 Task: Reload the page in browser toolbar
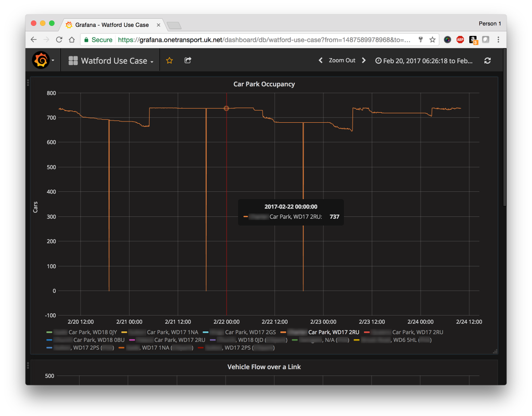tap(59, 40)
